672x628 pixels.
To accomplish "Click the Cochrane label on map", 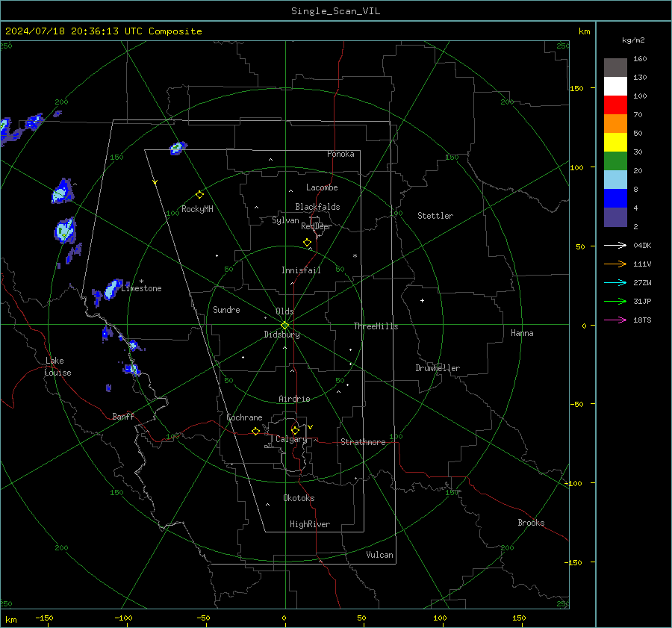I will tap(244, 417).
